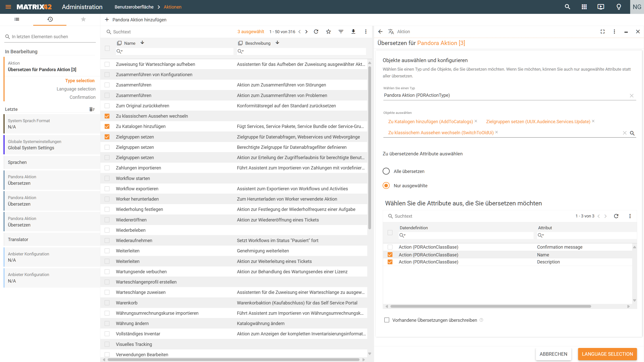Viewport: 644px width, 362px height.
Task: Check Workflow starten row checkbox
Action: (x=107, y=178)
